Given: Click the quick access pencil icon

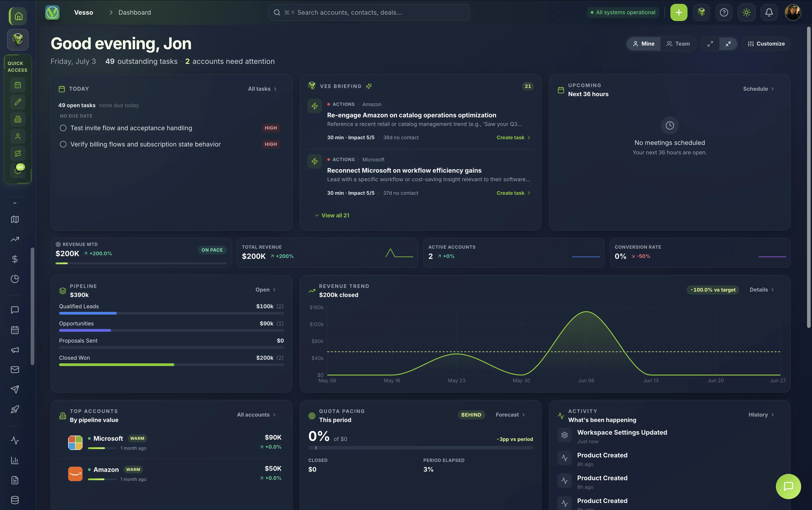Looking at the screenshot, I should pyautogui.click(x=18, y=102).
